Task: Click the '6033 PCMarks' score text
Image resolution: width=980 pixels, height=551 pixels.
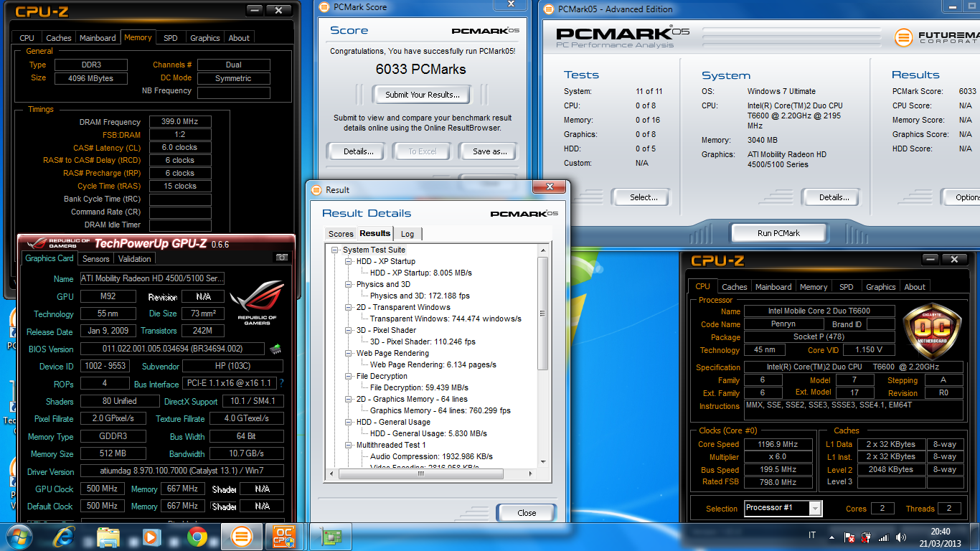Action: [x=421, y=70]
